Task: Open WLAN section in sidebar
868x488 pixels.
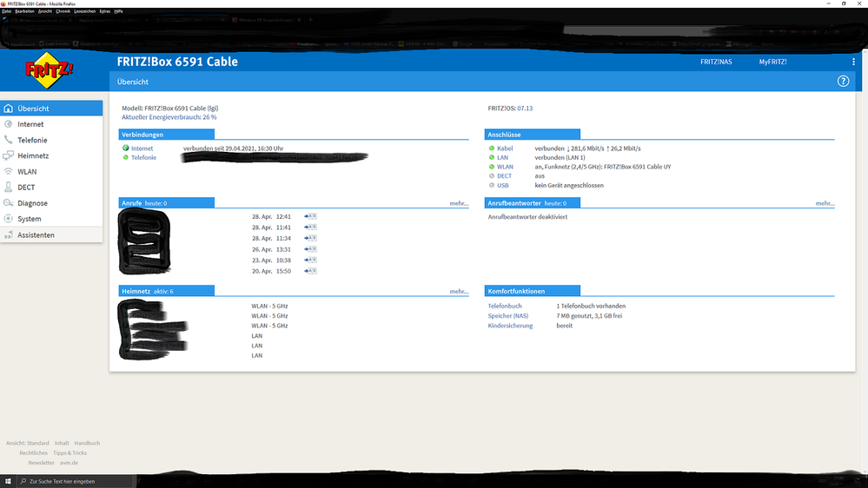Action: pyautogui.click(x=51, y=172)
